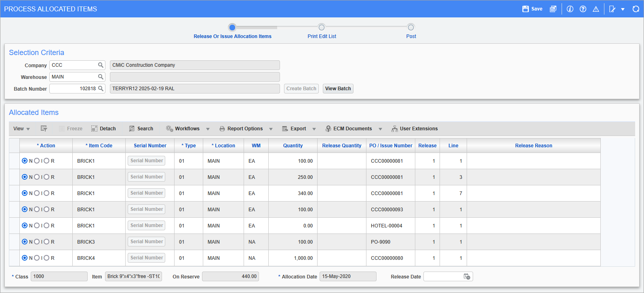Image resolution: width=644 pixels, height=293 pixels.
Task: Click Release Reason cell for BRICK4 row
Action: coord(534,258)
